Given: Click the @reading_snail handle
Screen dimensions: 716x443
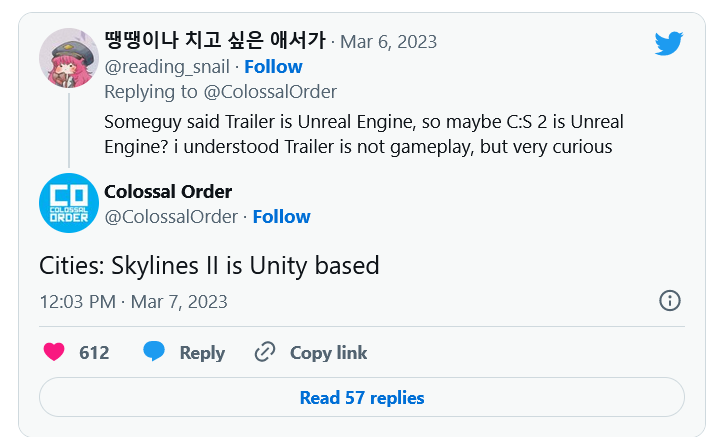Looking at the screenshot, I should point(167,66).
